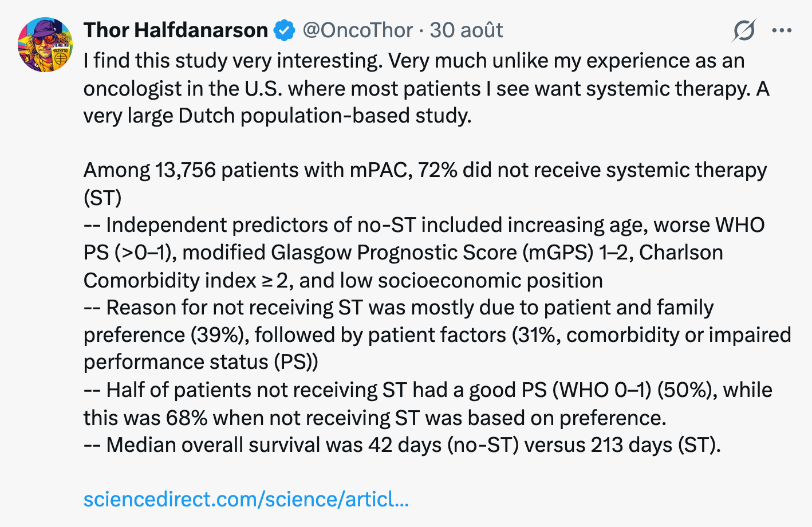Open Thor Halfdanarson's profile avatar

[x=46, y=45]
